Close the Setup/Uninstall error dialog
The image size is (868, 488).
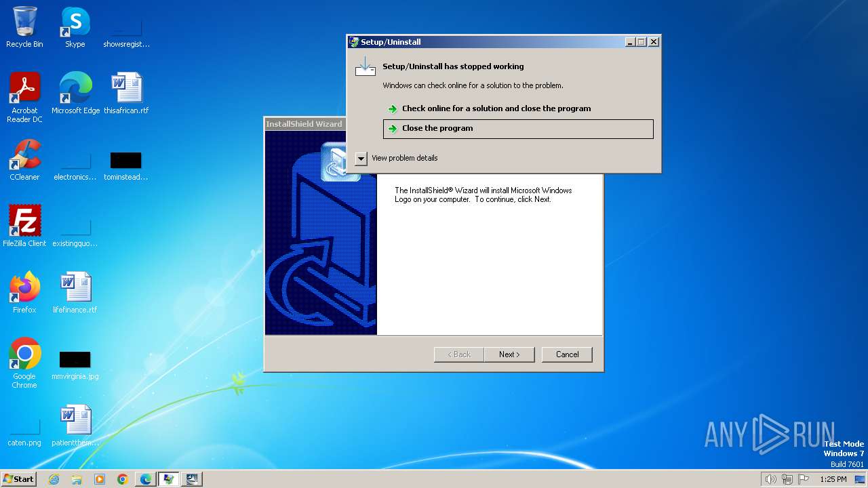pyautogui.click(x=654, y=42)
